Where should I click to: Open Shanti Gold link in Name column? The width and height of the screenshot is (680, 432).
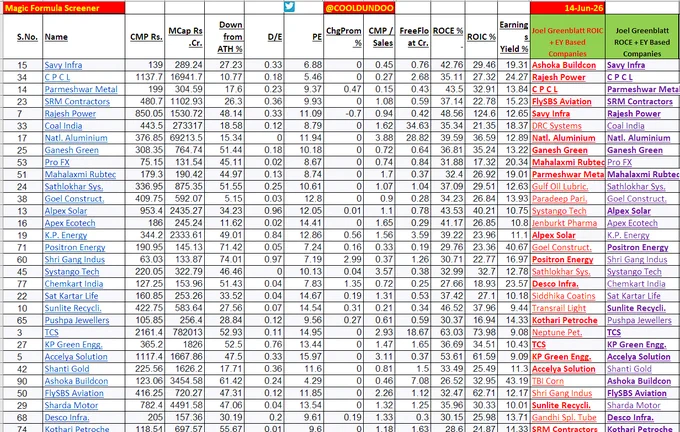point(67,369)
